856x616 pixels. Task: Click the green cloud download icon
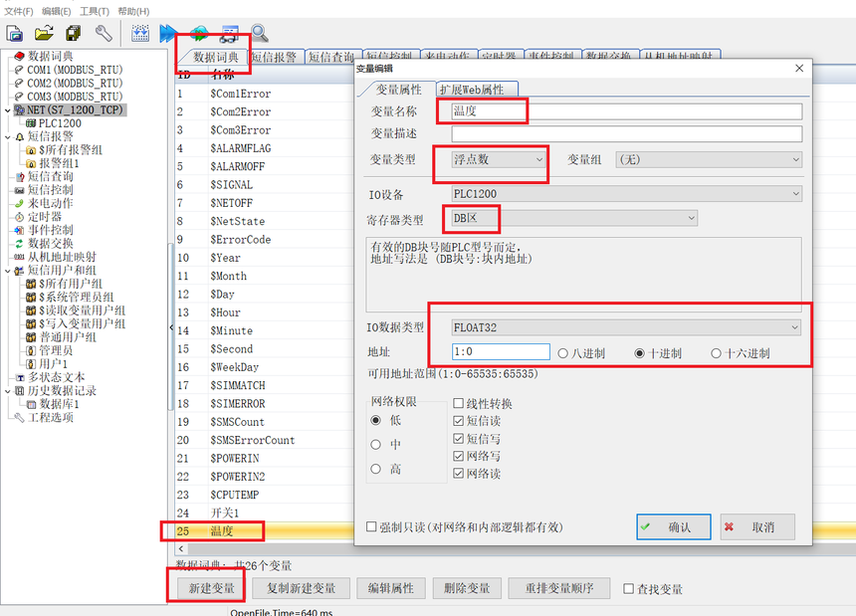[x=199, y=33]
